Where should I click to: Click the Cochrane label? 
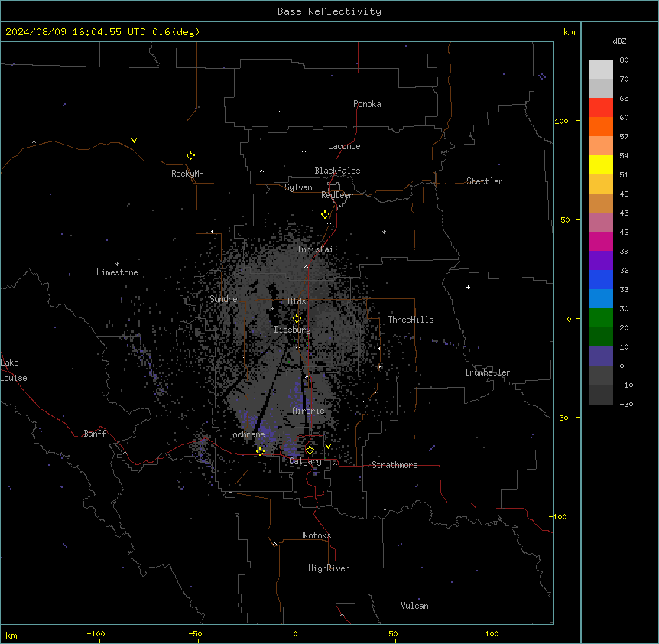click(x=246, y=434)
